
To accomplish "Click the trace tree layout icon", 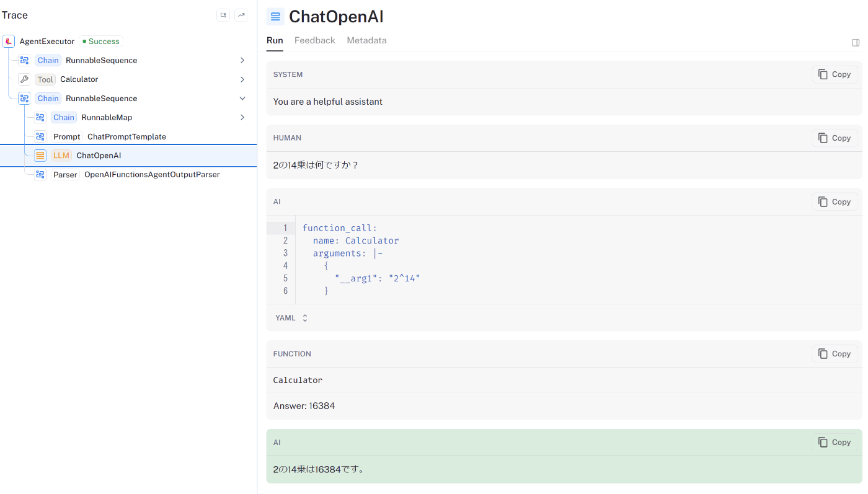I will (x=223, y=15).
